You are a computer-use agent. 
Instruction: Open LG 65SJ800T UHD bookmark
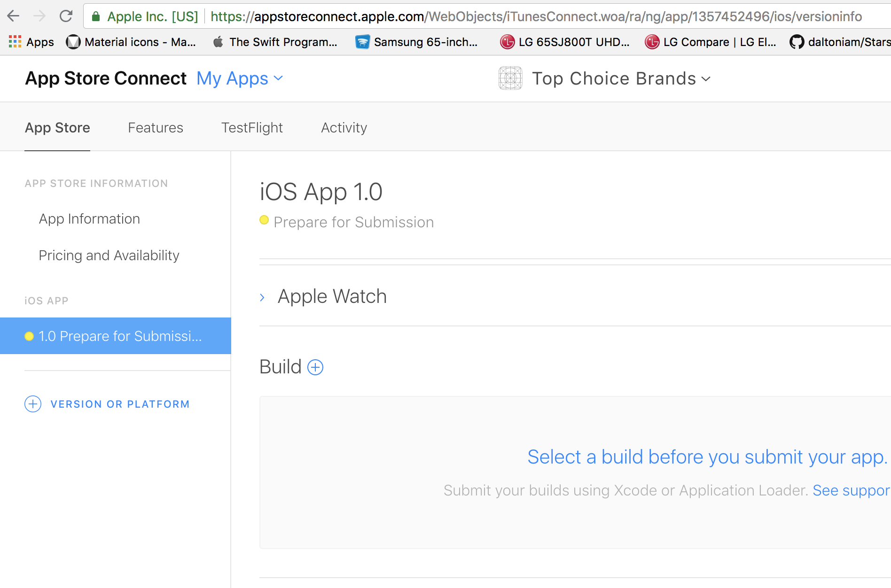[564, 42]
